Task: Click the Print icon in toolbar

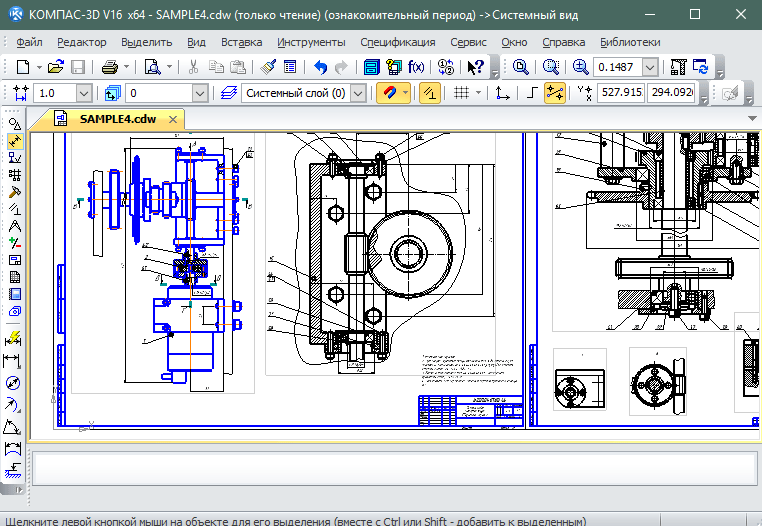Action: [111, 67]
